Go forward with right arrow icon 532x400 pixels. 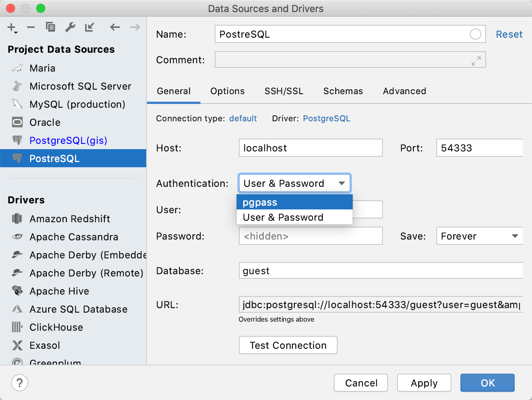[135, 27]
